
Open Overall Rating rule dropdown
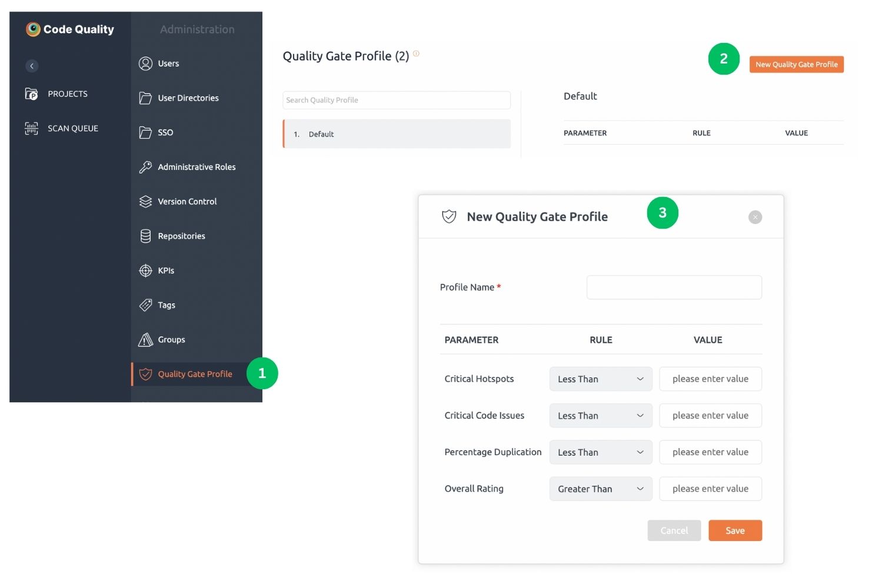(601, 489)
